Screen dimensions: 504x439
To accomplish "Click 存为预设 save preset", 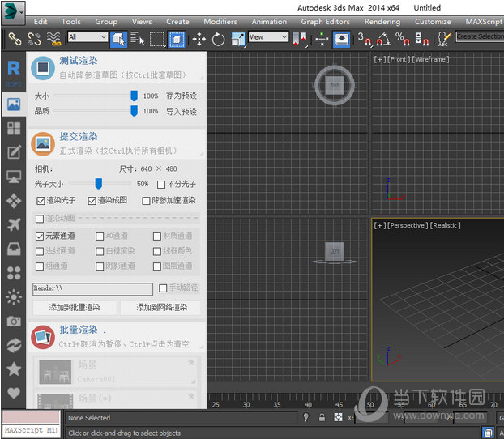I will click(x=182, y=96).
